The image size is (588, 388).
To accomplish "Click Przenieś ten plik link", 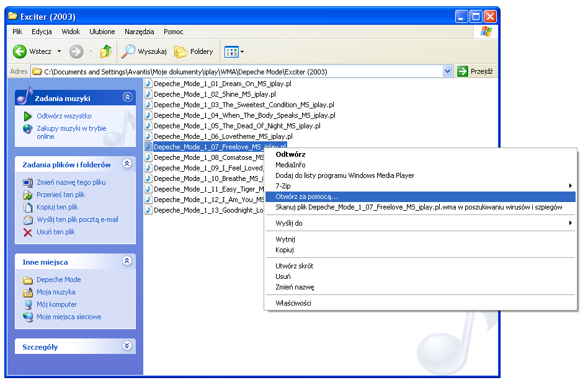I will tap(61, 195).
